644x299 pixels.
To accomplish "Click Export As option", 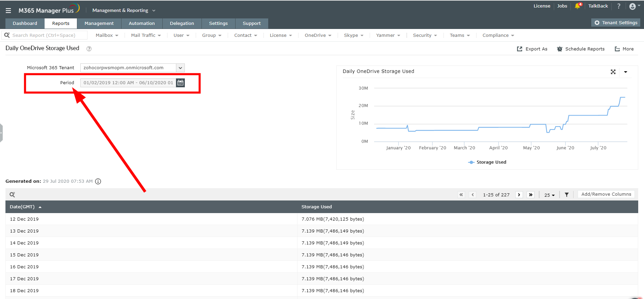I will 532,49.
